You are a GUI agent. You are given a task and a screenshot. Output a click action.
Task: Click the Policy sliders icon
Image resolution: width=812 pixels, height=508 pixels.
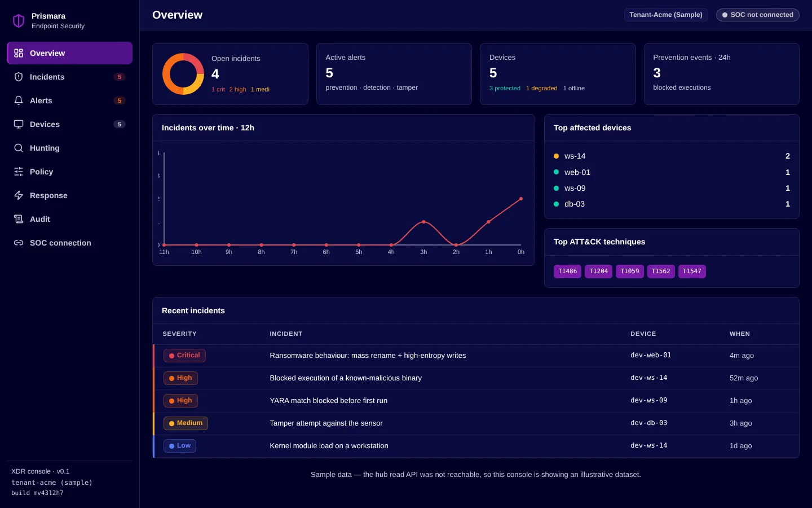19,172
